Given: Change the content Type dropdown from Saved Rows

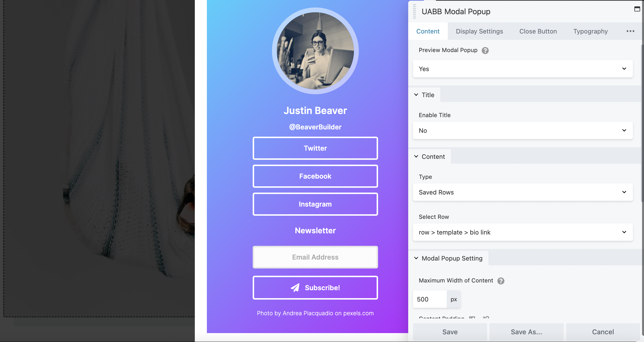Looking at the screenshot, I should point(523,192).
